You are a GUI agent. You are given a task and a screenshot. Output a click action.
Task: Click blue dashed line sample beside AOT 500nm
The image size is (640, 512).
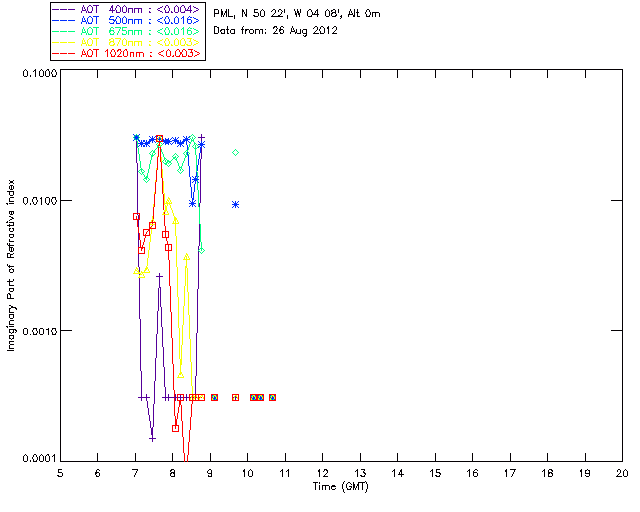point(64,20)
